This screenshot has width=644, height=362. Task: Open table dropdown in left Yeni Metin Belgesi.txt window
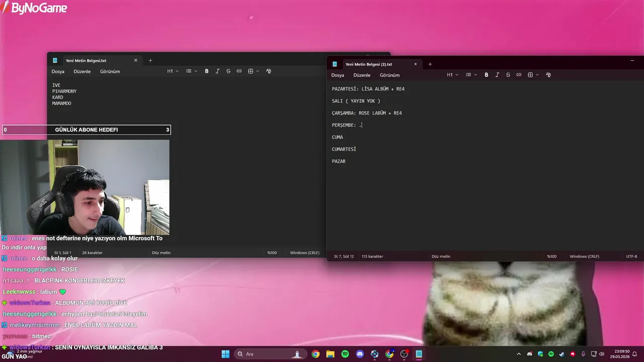[254, 71]
